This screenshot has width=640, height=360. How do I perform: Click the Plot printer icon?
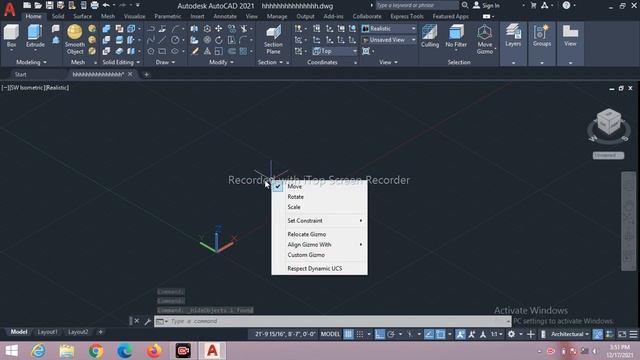(94, 5)
